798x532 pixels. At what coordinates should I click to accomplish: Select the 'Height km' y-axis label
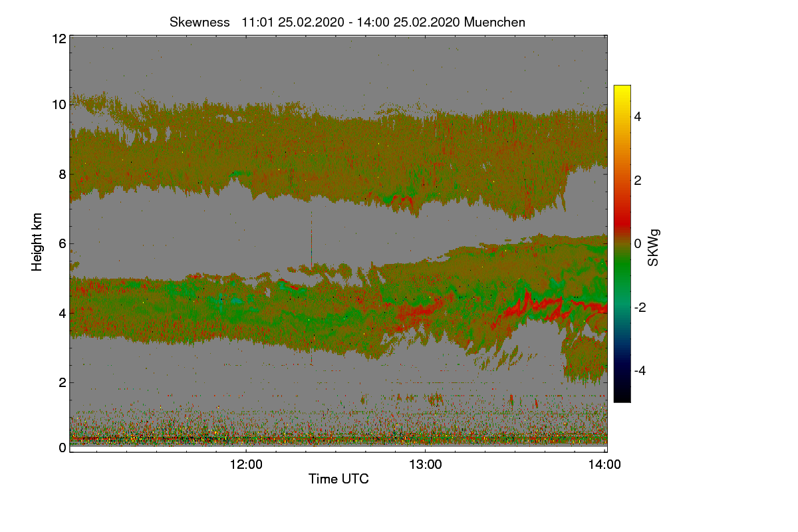37,241
